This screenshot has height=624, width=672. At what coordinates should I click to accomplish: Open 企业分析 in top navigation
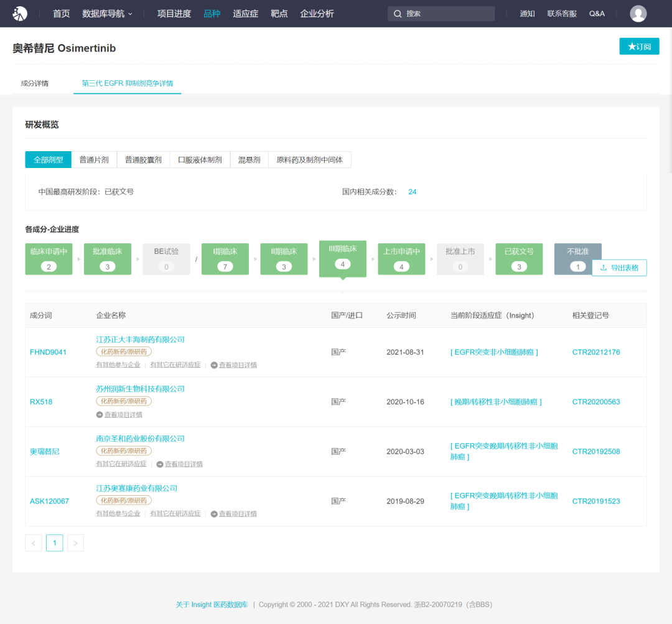coord(317,14)
